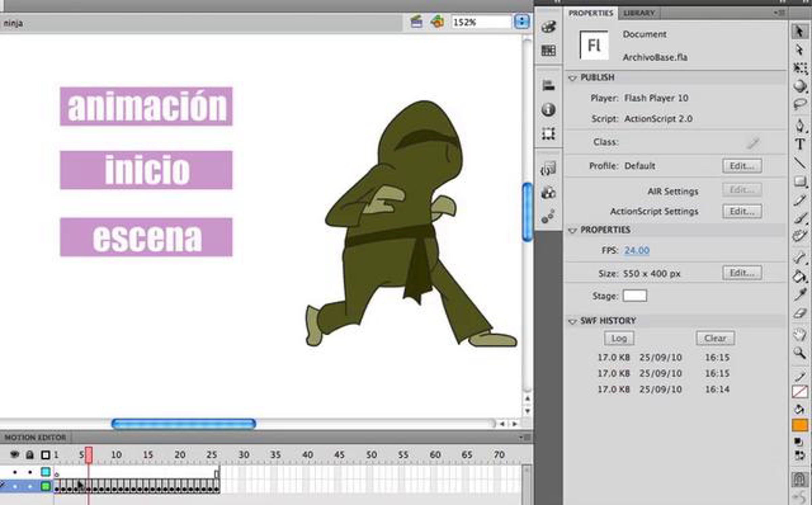
Task: Select the Free Transform tool
Action: (800, 68)
